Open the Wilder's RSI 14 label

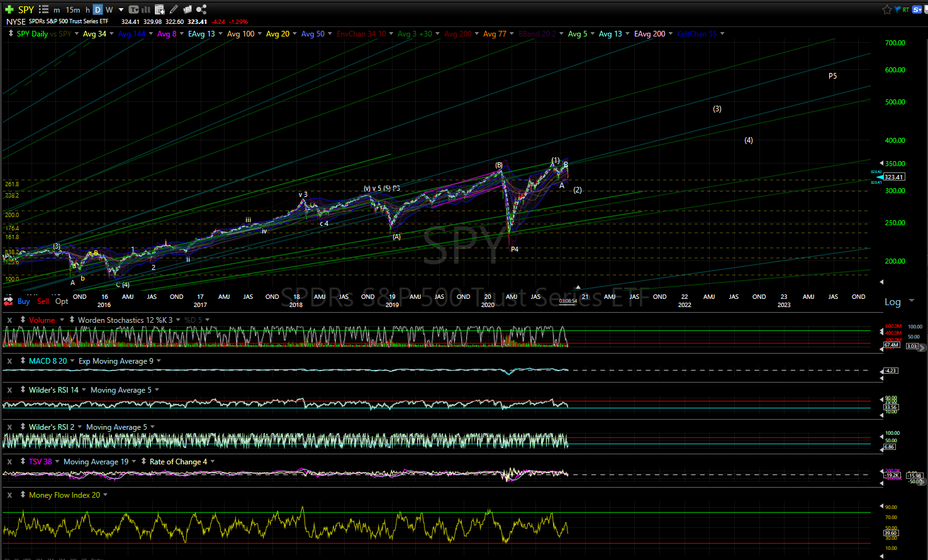point(53,390)
